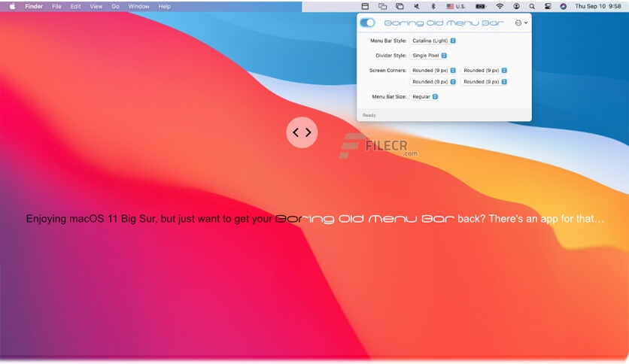Click the muted microphone menu bar icon
This screenshot has height=364, width=629.
(417, 7)
